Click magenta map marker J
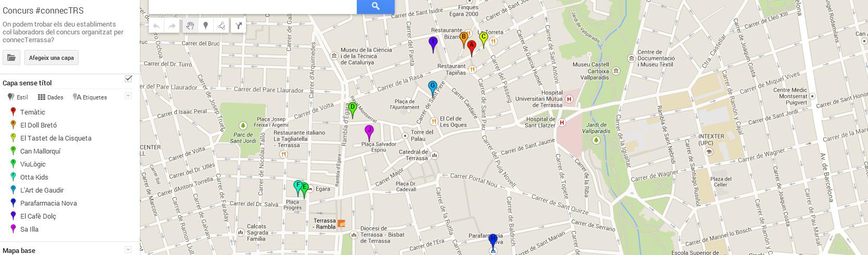868x255 pixels. pos(369,133)
